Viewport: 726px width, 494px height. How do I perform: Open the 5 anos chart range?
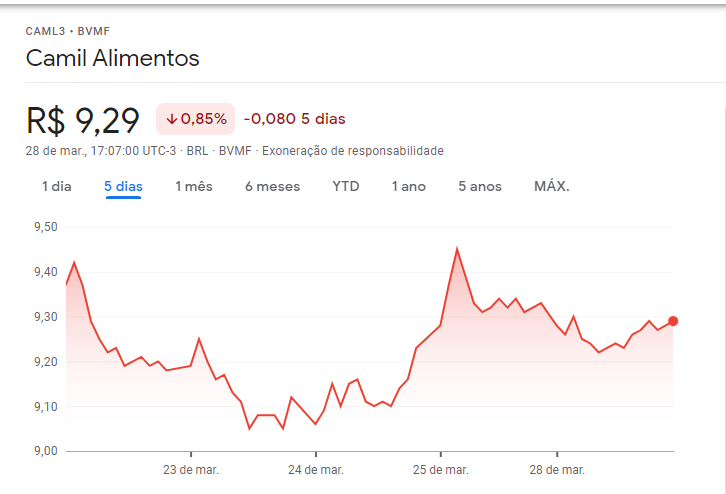pos(480,187)
